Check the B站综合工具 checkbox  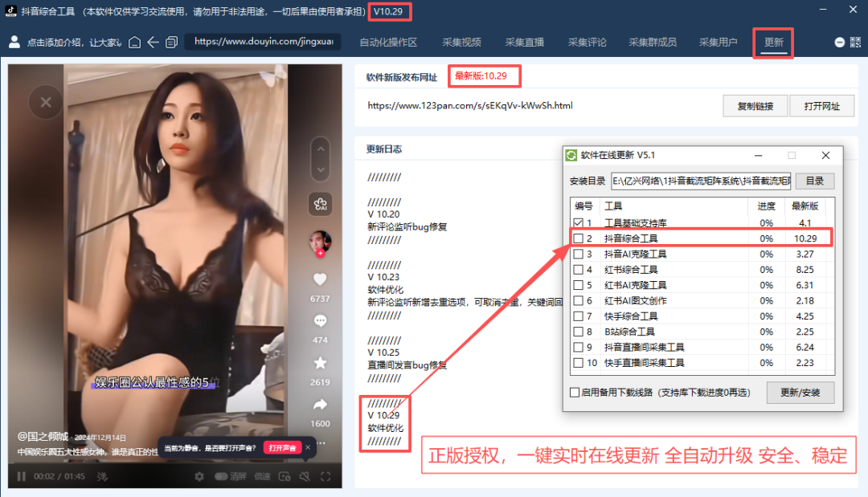click(579, 331)
